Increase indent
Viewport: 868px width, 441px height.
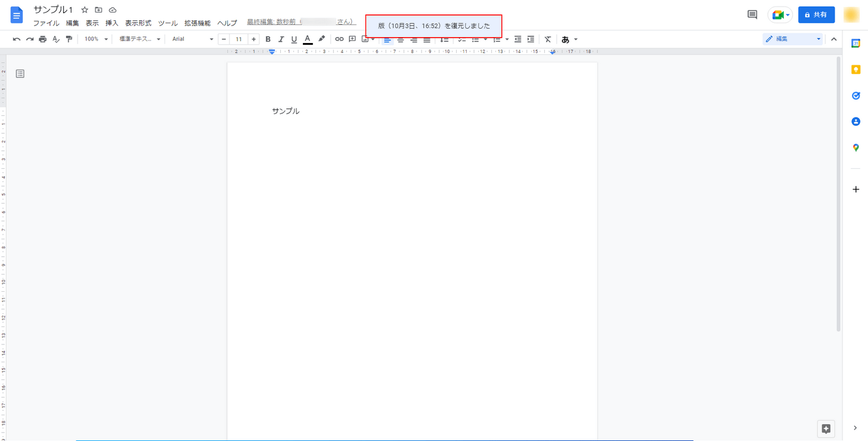pos(531,39)
